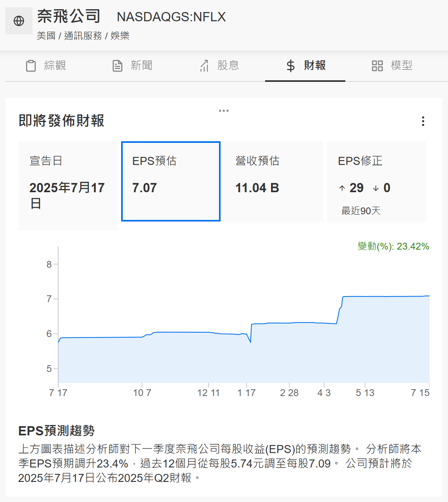Click the grid icon of 模型
The height and width of the screenshot is (502, 448).
tap(377, 66)
